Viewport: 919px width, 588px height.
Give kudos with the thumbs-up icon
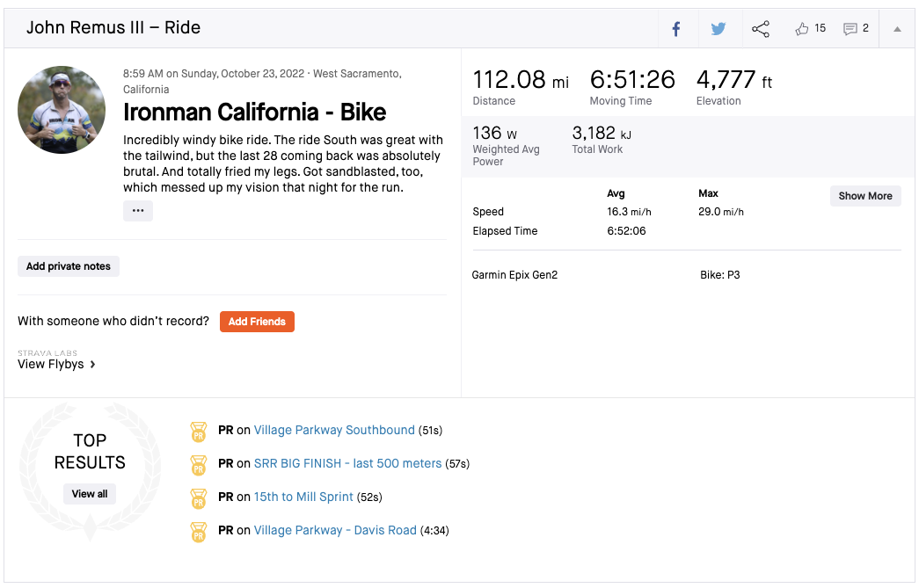(801, 29)
